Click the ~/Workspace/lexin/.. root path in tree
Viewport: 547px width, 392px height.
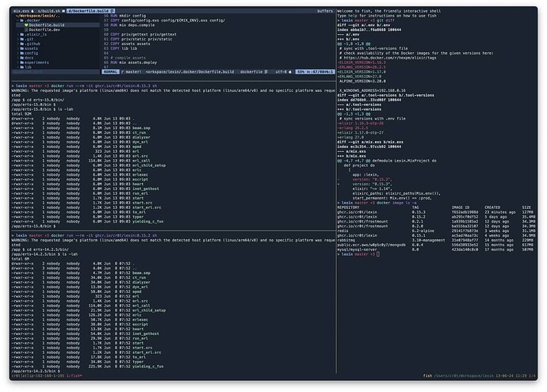coord(38,16)
